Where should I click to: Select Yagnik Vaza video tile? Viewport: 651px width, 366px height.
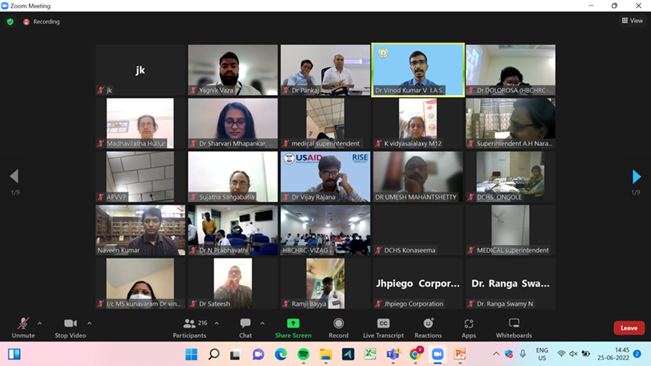233,70
